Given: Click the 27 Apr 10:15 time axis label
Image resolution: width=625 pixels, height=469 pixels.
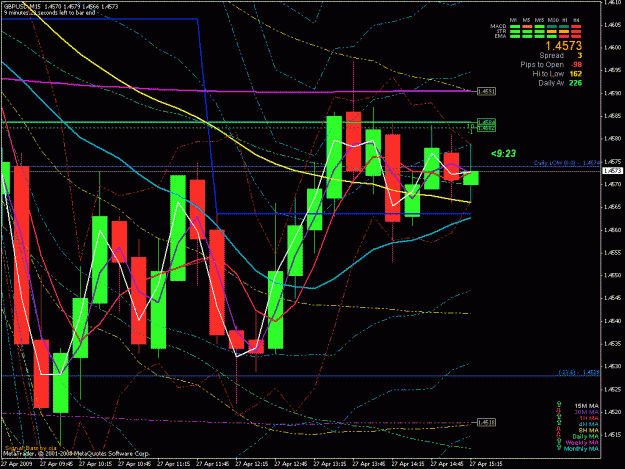Looking at the screenshot, I should [95, 464].
